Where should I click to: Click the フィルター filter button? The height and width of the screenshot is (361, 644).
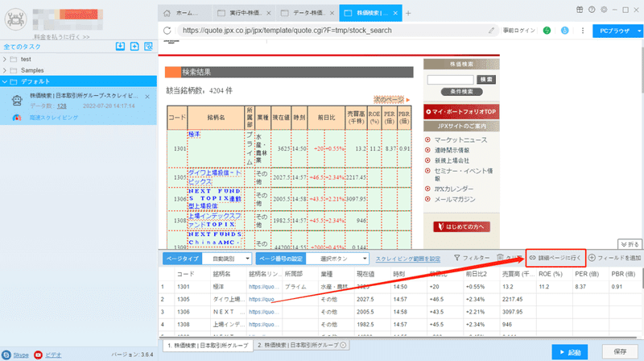point(472,258)
